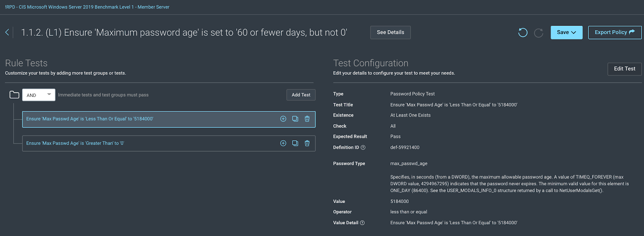Click the Export Policy button
The width and height of the screenshot is (644, 236).
point(615,33)
